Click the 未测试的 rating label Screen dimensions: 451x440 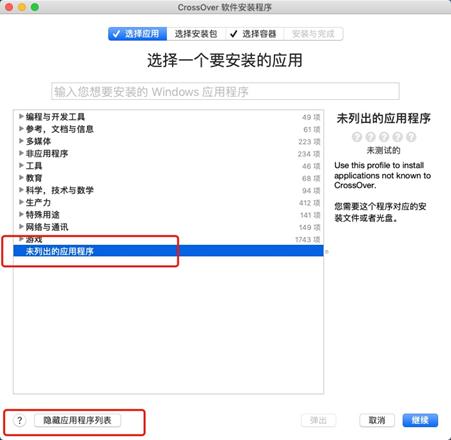383,150
